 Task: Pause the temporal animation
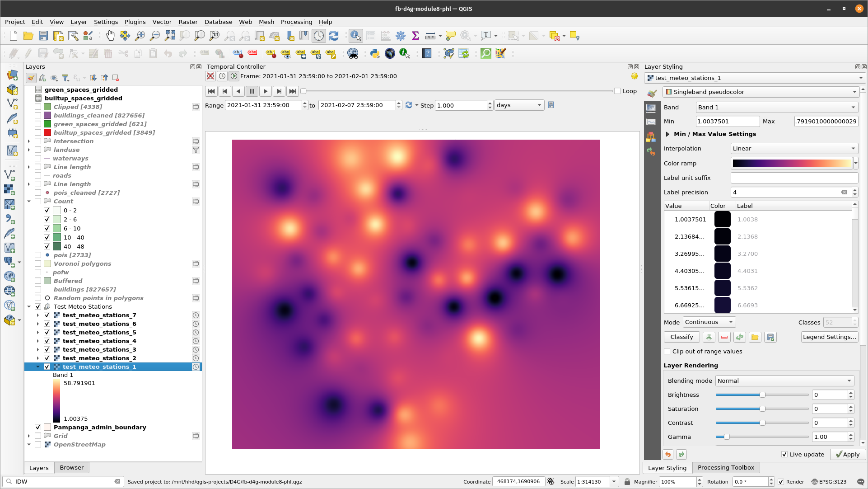[252, 91]
